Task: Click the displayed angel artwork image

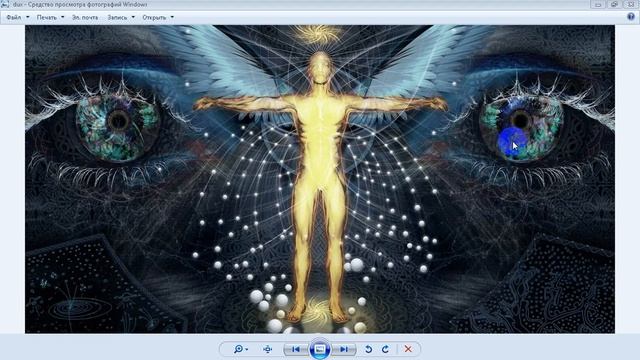Action: [320, 179]
